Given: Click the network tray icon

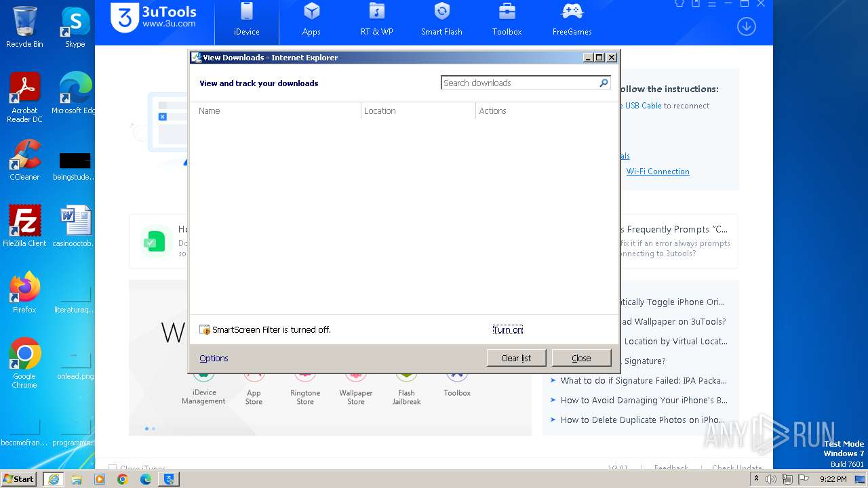Looking at the screenshot, I should (x=787, y=479).
